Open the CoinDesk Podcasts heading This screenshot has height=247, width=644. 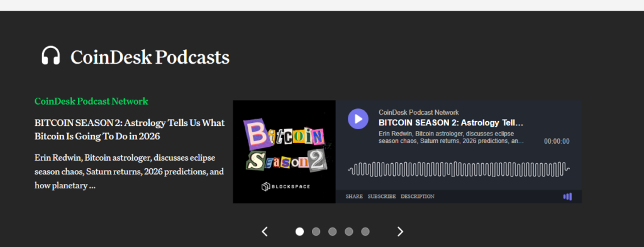tap(150, 57)
